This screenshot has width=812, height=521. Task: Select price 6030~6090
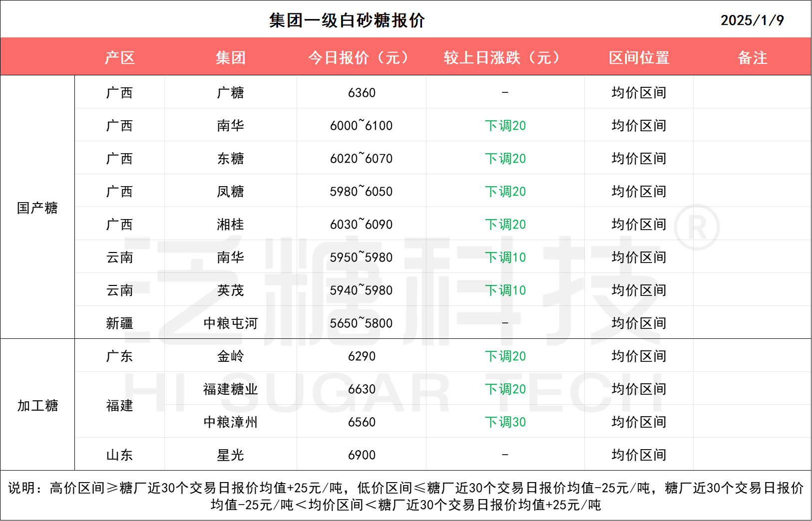coord(362,224)
